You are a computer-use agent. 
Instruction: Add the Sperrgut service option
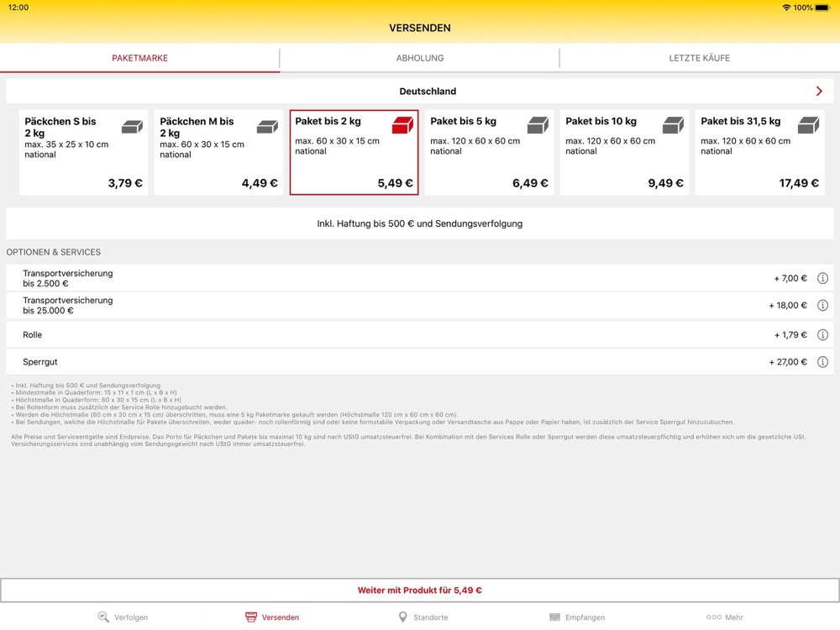point(420,362)
